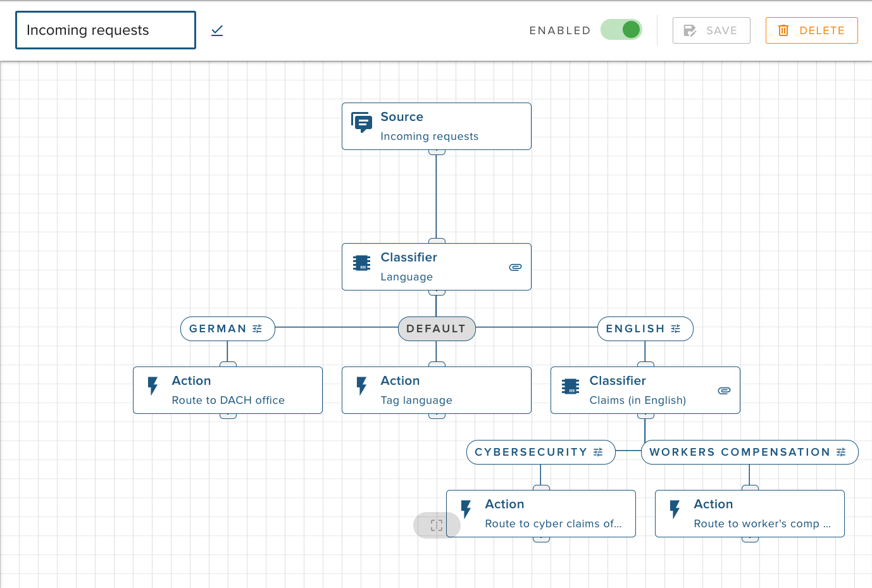Click the GERMAN branch label text
This screenshot has width=872, height=588.
pyautogui.click(x=218, y=328)
